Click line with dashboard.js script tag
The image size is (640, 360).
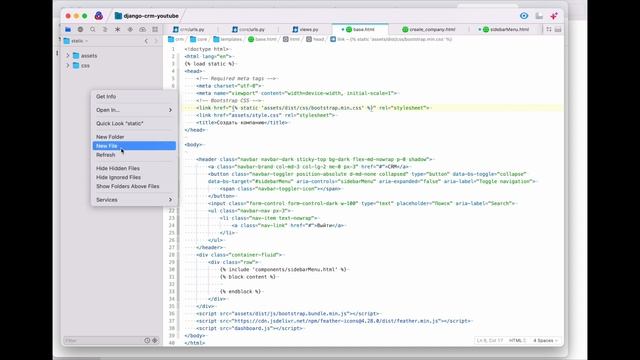(x=250, y=328)
